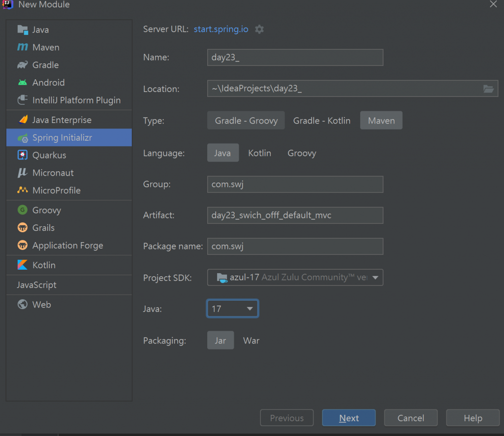Click the IntelliJ Platform Plugin icon

[23, 100]
